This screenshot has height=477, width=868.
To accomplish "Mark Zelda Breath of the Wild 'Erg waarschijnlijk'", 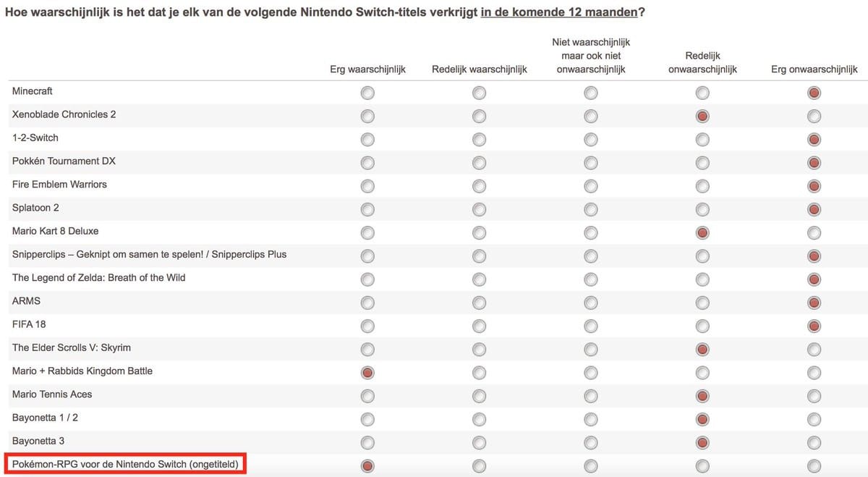I will [x=367, y=279].
